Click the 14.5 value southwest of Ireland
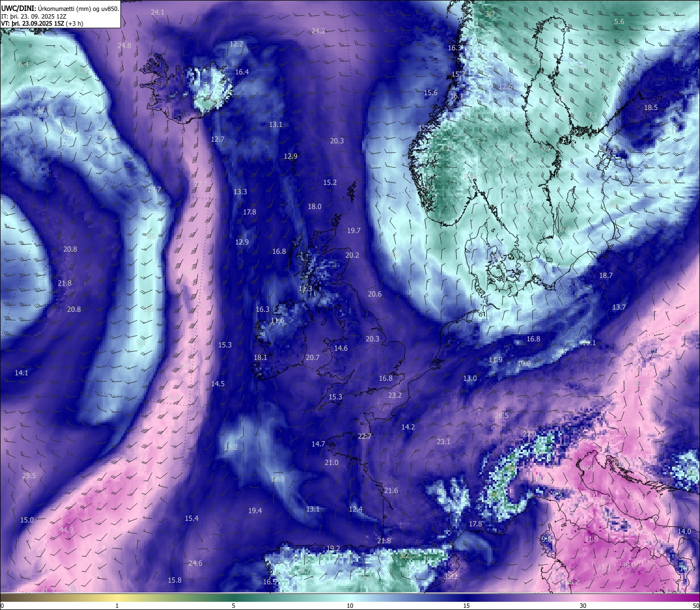Screen dimensions: 700x610 (x=218, y=384)
